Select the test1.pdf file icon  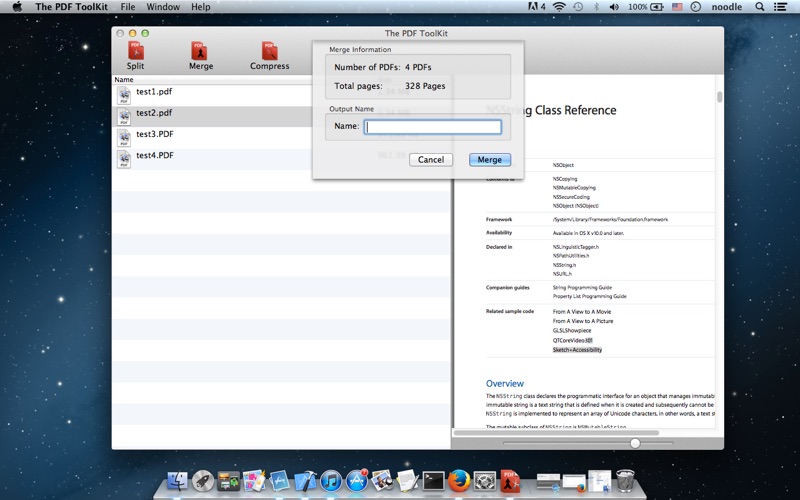[124, 95]
